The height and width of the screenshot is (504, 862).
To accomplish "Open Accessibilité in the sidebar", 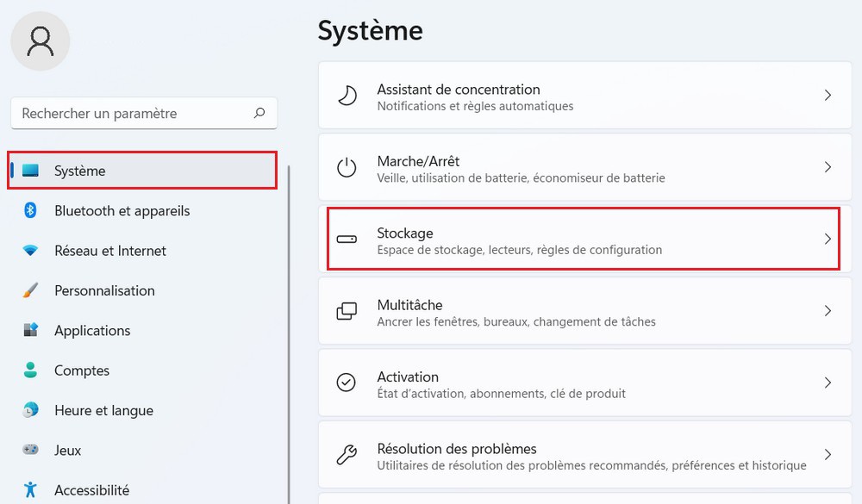I will 91,490.
